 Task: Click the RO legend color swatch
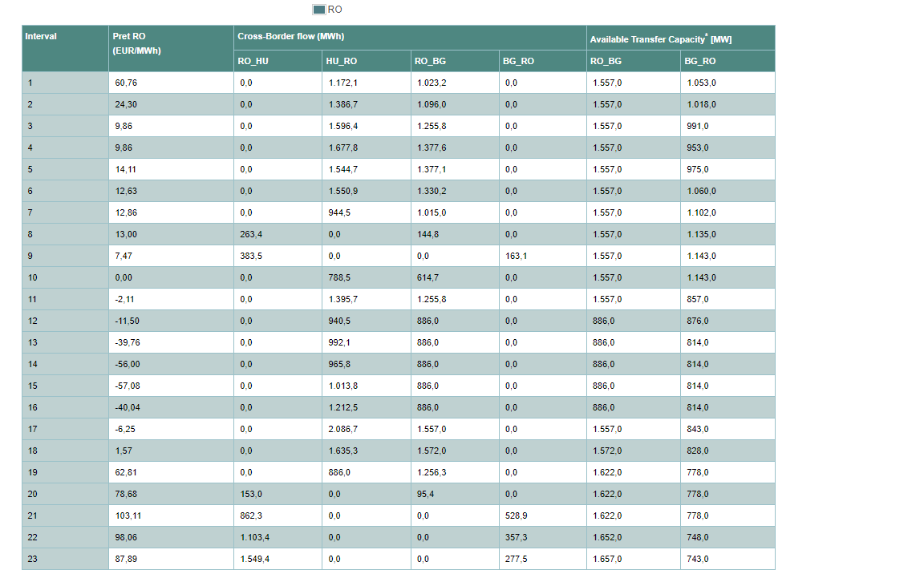coord(319,10)
